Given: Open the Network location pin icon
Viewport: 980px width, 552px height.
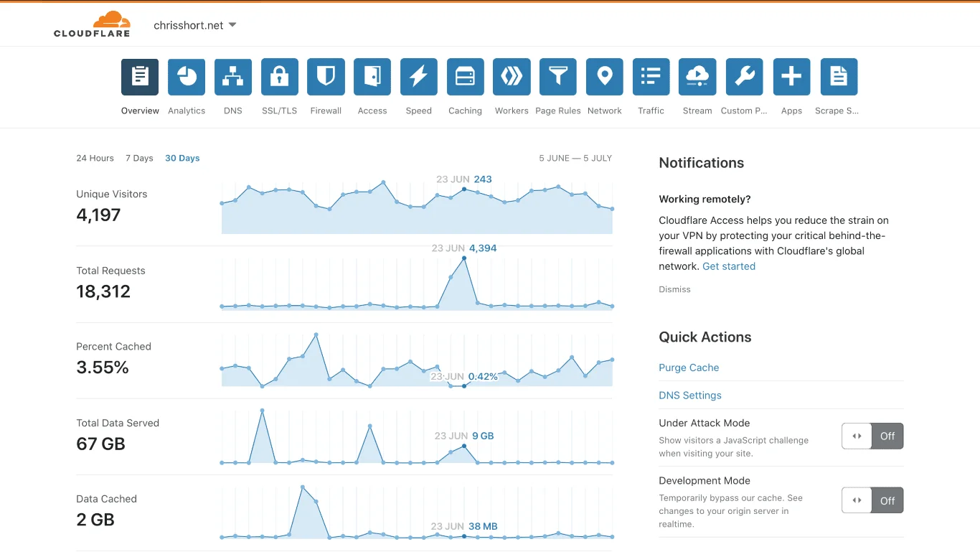Looking at the screenshot, I should (x=605, y=77).
